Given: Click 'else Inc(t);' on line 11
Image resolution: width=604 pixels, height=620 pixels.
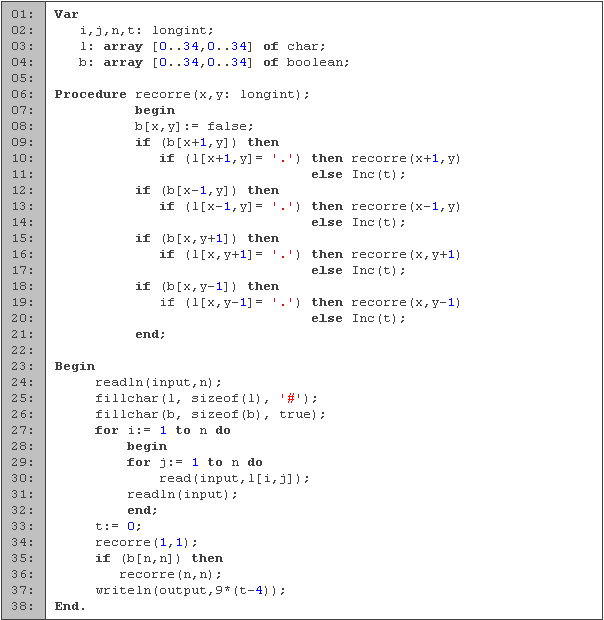Looking at the screenshot, I should point(358,174).
